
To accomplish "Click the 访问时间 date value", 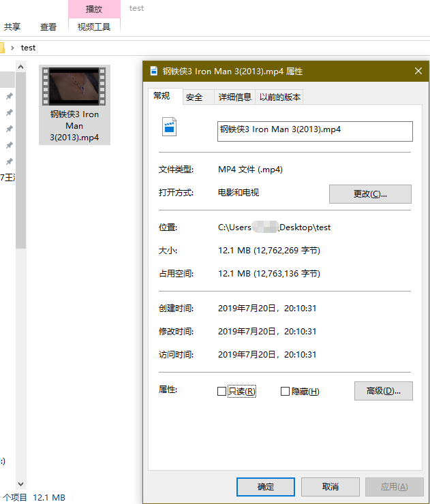I will tap(267, 355).
